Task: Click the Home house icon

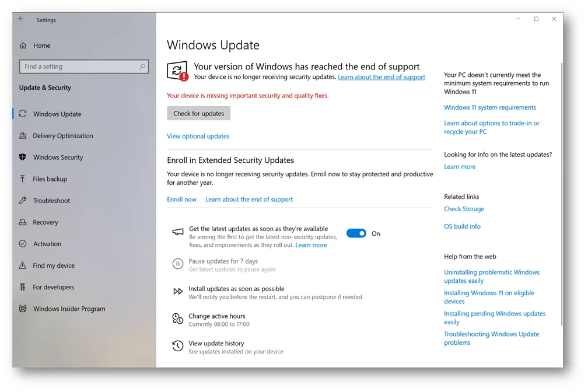Action: (x=23, y=45)
